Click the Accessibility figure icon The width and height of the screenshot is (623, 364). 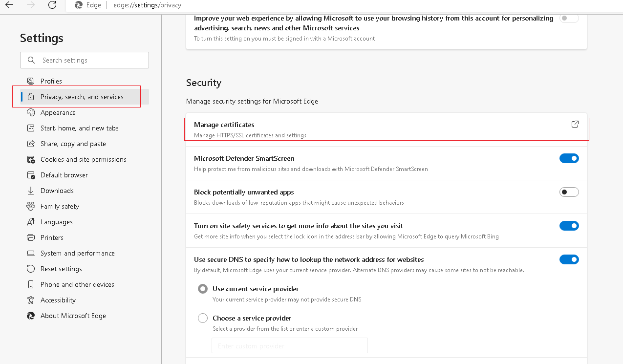(31, 300)
